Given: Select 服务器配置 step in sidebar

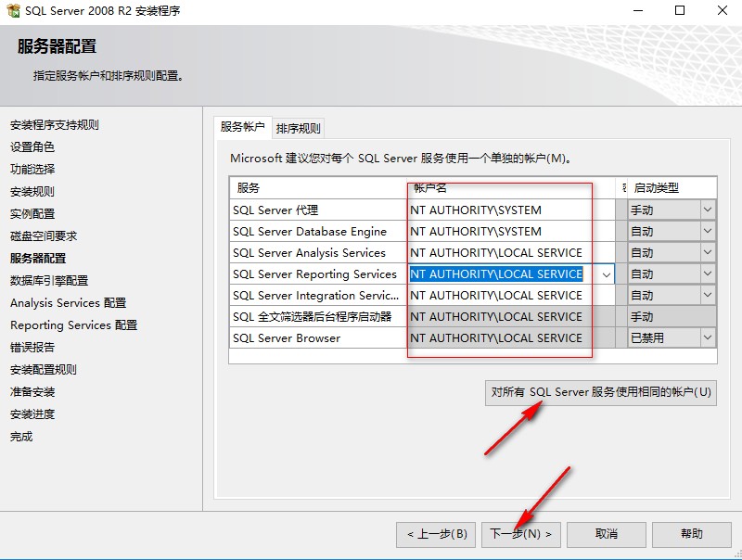Looking at the screenshot, I should click(x=38, y=259).
